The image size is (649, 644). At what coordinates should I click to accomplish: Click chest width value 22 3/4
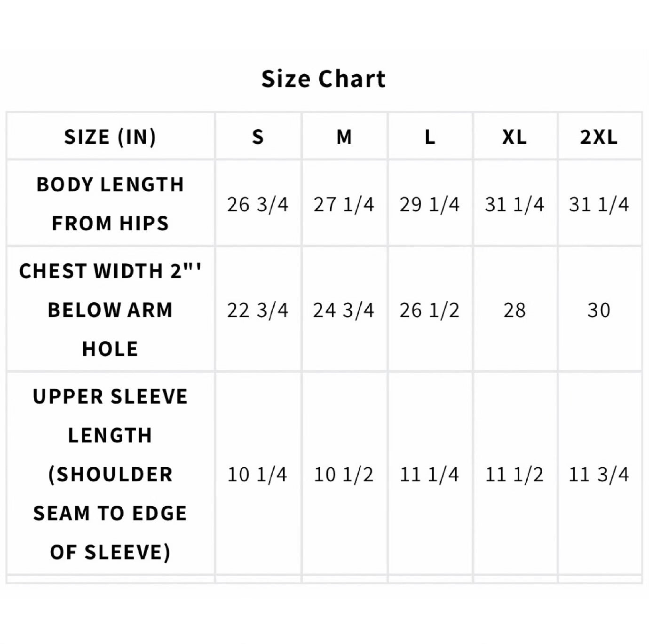tap(258, 310)
